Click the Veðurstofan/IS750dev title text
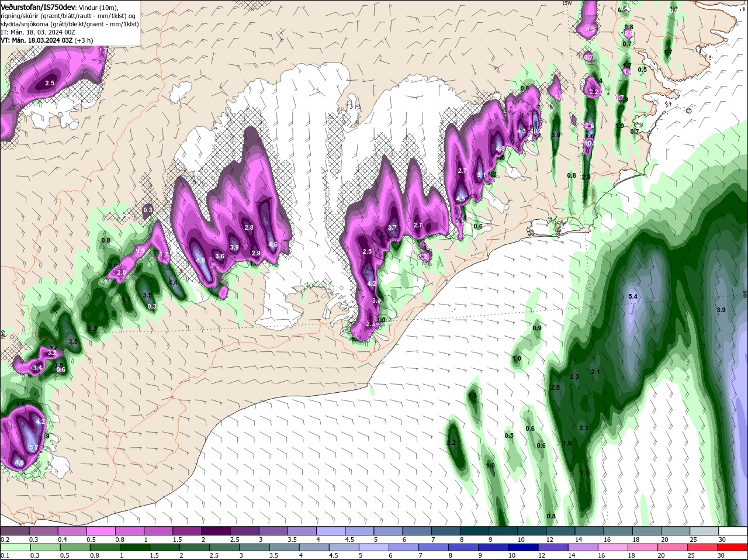This screenshot has width=748, height=560. 38,6
